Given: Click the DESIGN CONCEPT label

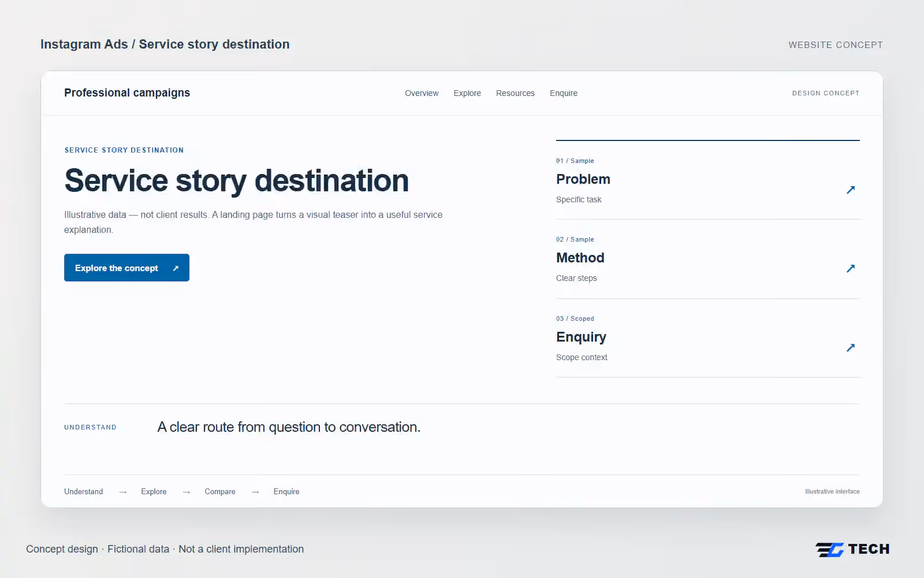Looking at the screenshot, I should click(x=826, y=93).
